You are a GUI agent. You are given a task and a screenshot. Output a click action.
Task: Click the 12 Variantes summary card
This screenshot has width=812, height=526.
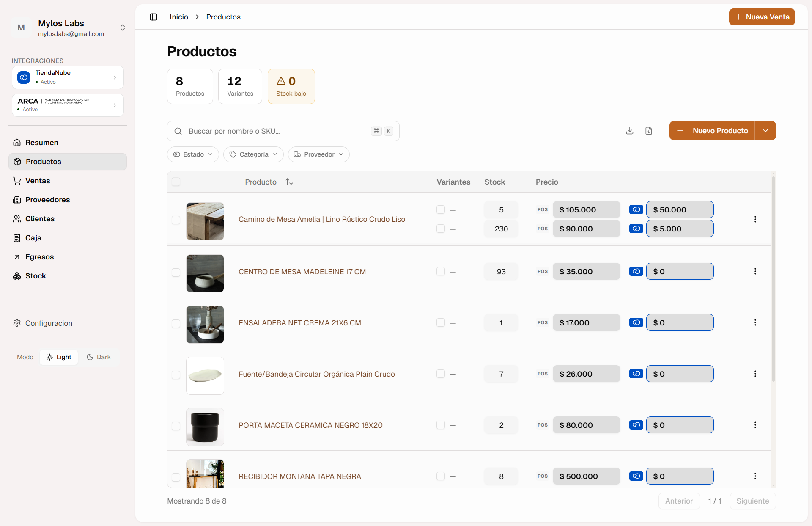[240, 86]
